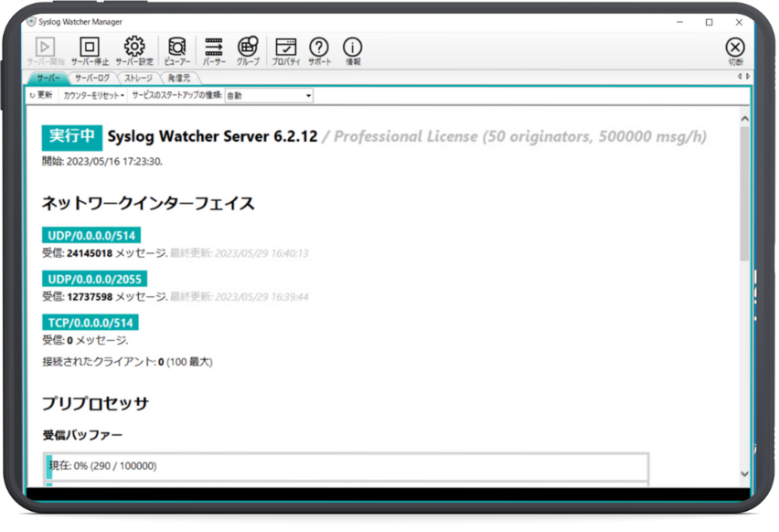Click the ネットワークインターフェイス heading
The height and width of the screenshot is (532, 779).
(x=148, y=203)
